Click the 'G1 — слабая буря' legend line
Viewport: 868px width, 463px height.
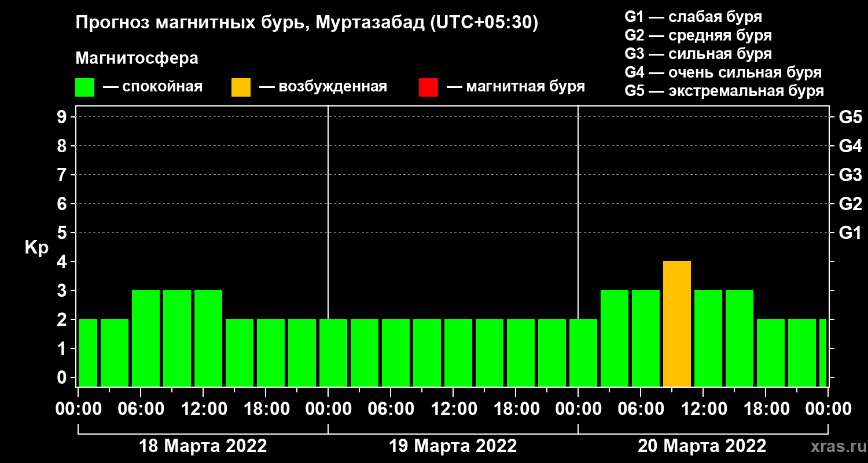pyautogui.click(x=693, y=17)
